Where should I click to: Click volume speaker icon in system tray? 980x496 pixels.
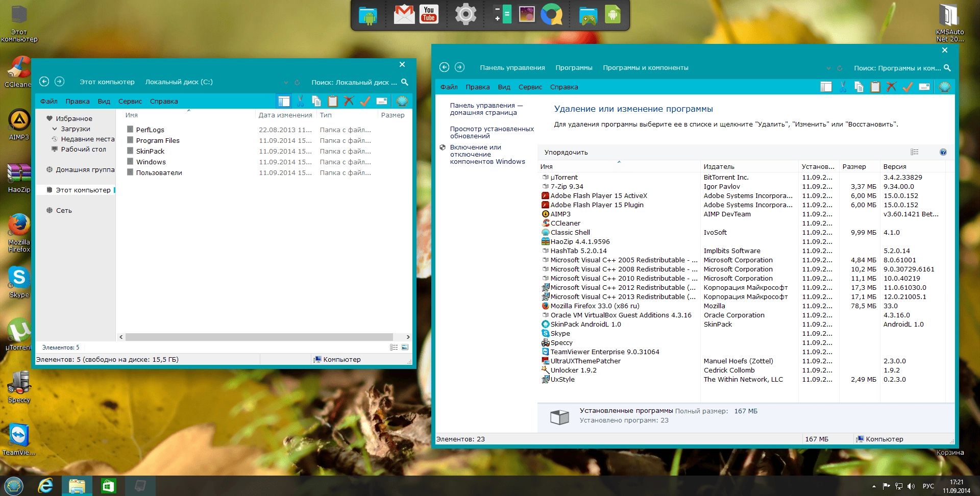[x=911, y=486]
